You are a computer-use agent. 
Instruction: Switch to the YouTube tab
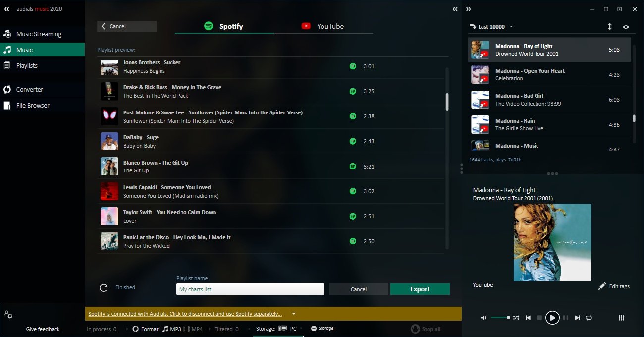(x=323, y=26)
